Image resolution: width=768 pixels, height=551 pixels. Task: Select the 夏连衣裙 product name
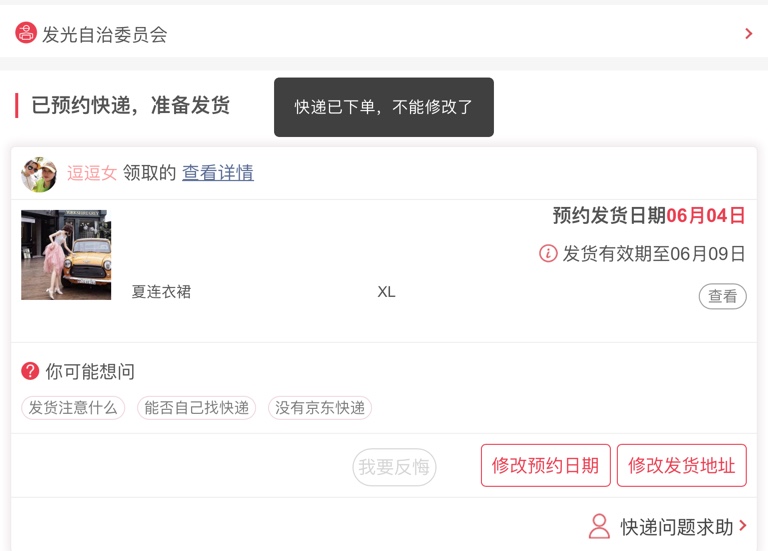pyautogui.click(x=161, y=292)
